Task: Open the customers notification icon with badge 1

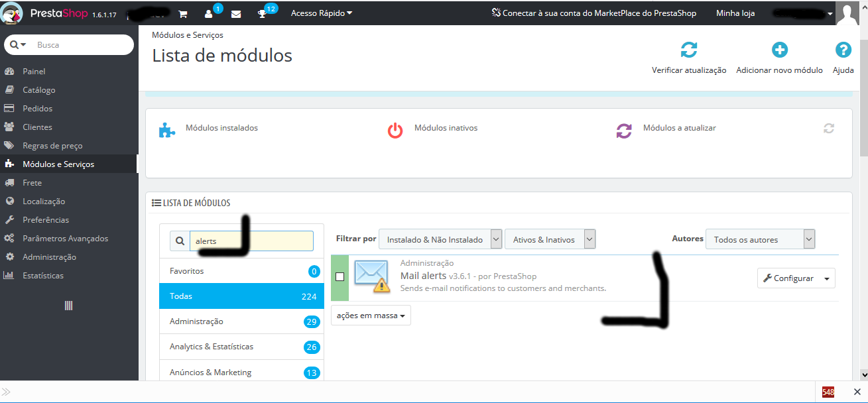Action: [209, 13]
